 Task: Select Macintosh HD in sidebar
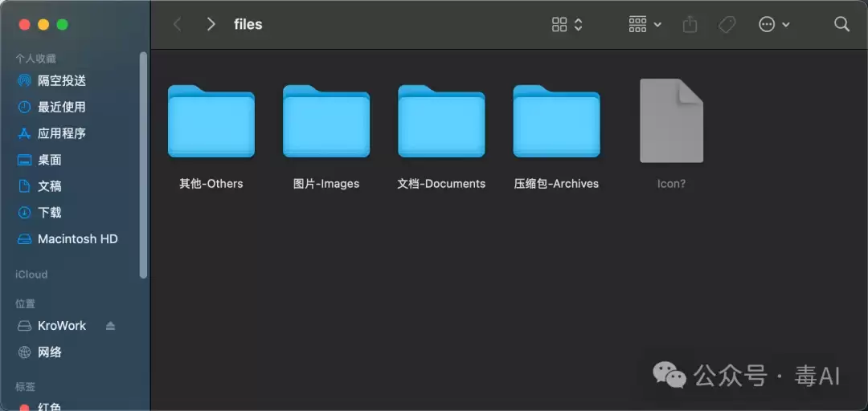[x=77, y=239]
